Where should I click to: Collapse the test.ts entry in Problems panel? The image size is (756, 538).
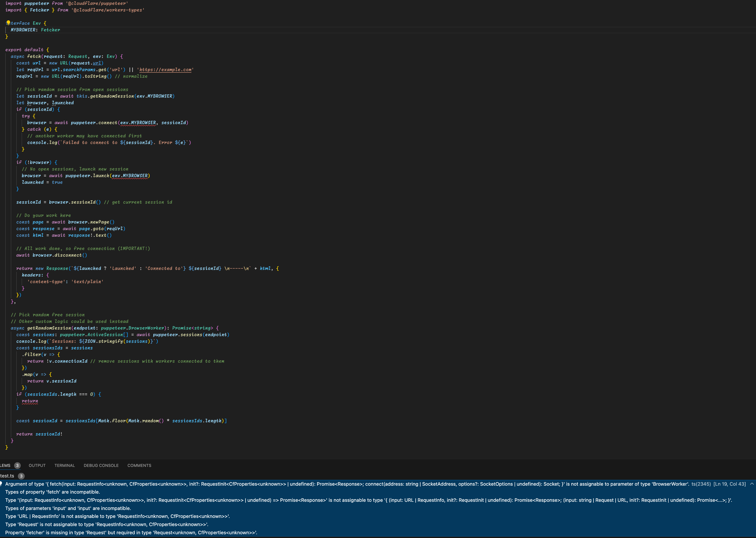pyautogui.click(x=7, y=476)
